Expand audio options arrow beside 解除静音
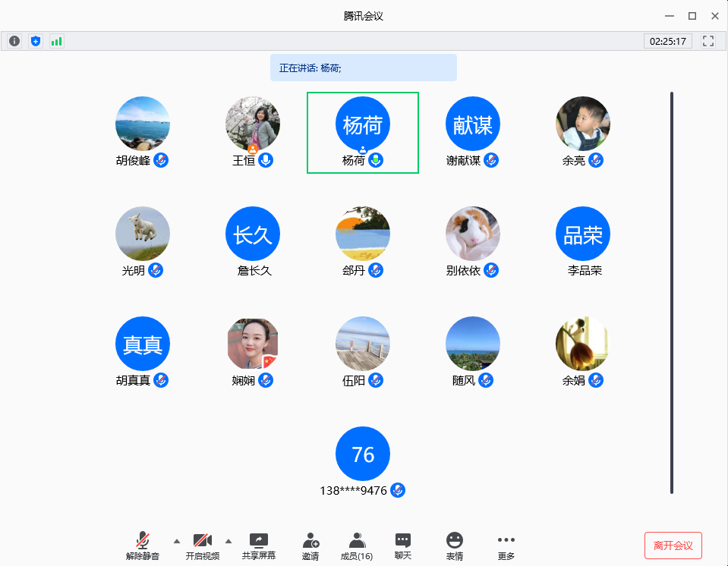This screenshot has height=566, width=728. [177, 541]
